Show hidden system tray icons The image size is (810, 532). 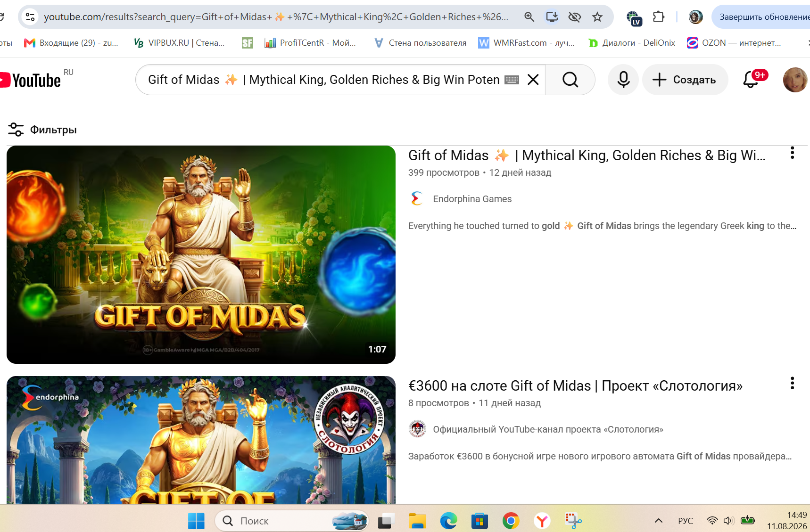point(659,521)
